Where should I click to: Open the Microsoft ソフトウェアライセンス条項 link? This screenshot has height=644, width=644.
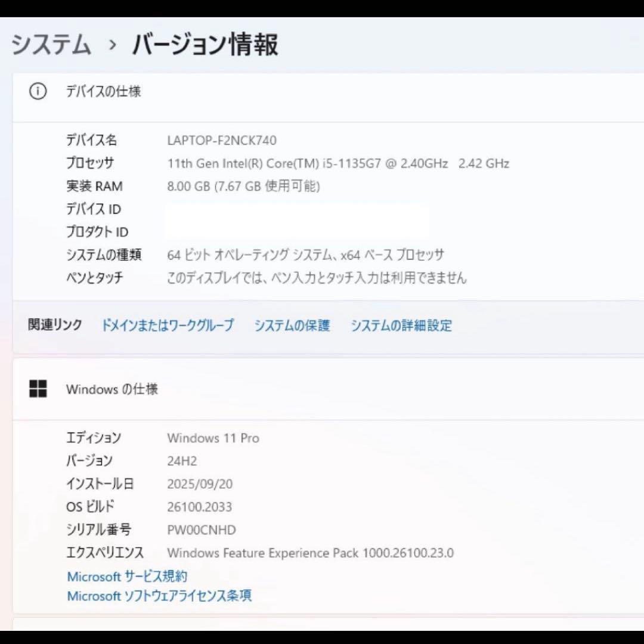click(x=159, y=596)
